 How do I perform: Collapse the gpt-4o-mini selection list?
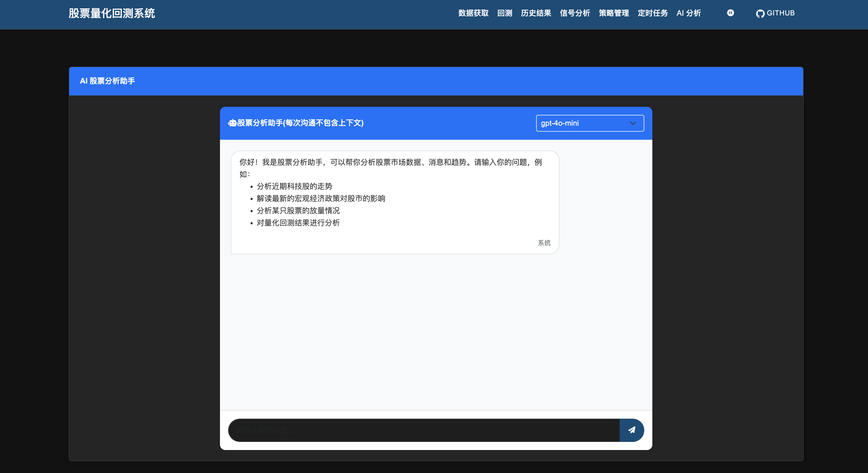coord(589,123)
